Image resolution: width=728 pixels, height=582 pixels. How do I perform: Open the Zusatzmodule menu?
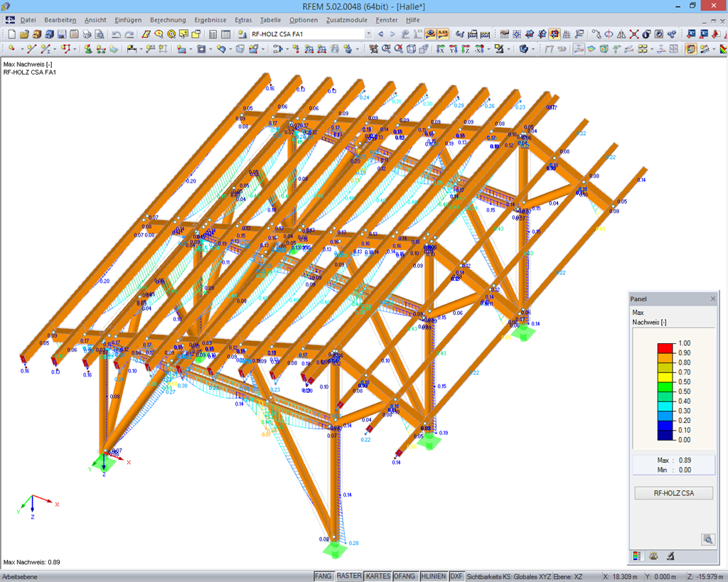click(346, 19)
